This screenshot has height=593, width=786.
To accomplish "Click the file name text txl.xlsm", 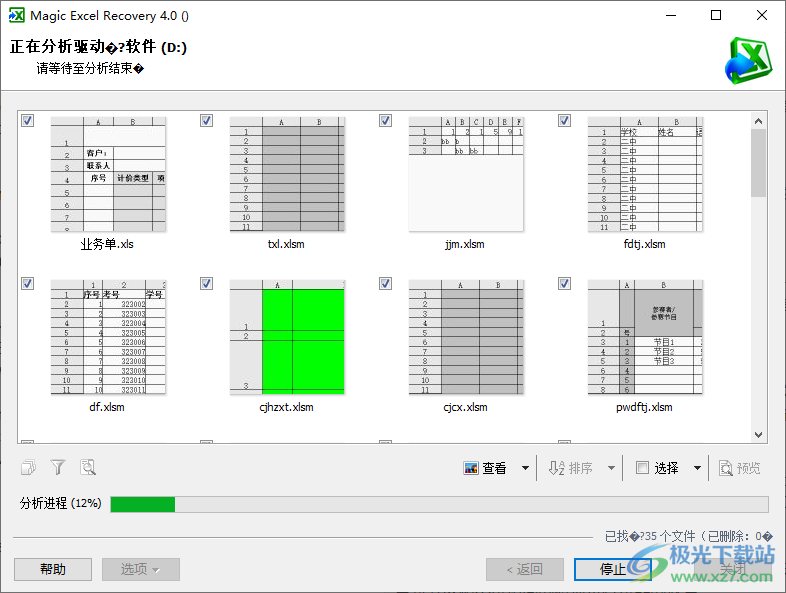I will 286,244.
